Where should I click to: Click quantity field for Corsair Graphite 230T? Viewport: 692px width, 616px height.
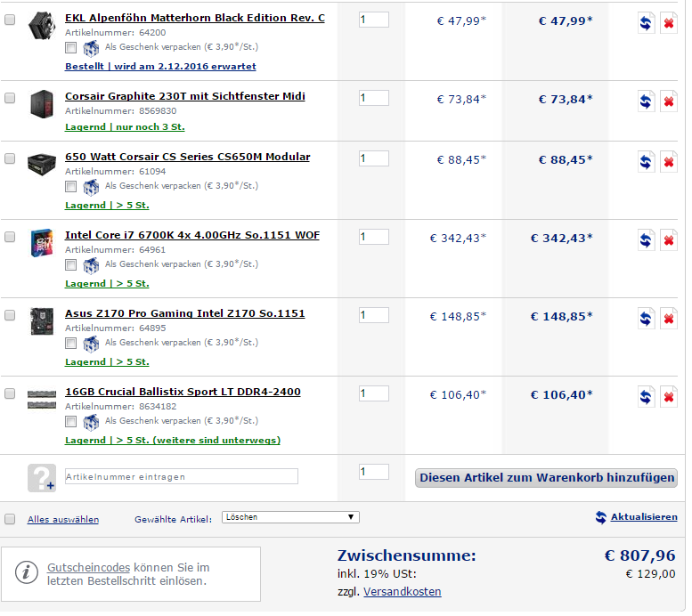click(374, 98)
